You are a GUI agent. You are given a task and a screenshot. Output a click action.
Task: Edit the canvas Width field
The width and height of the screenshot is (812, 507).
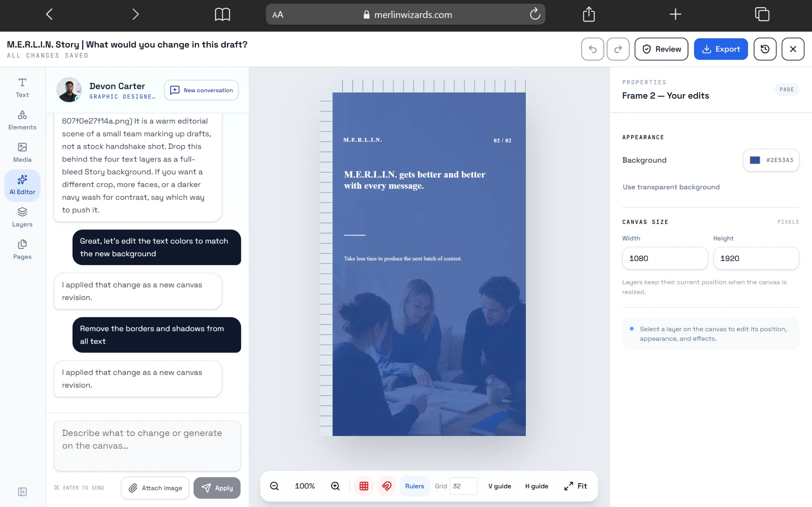point(665,258)
